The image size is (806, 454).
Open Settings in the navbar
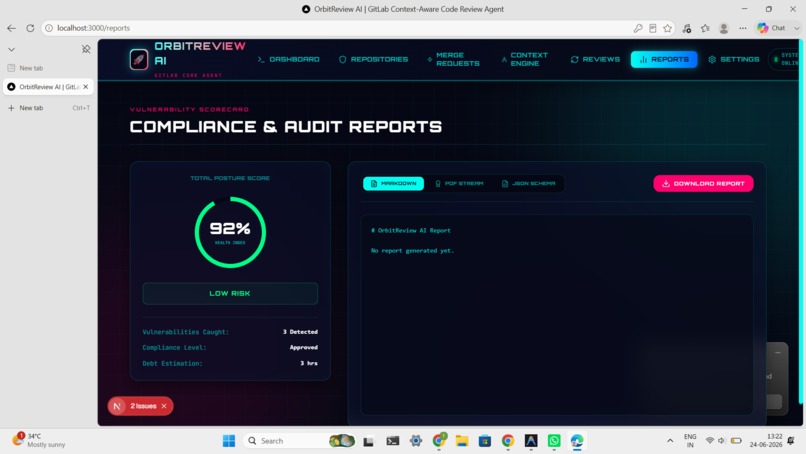click(x=734, y=59)
